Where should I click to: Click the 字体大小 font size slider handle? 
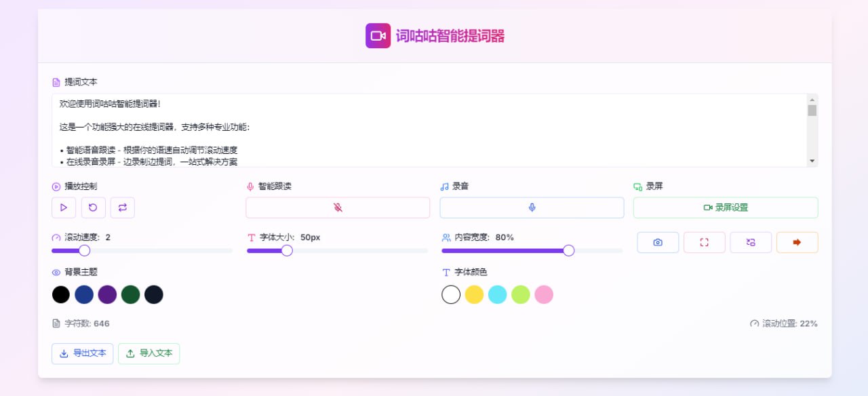[287, 251]
